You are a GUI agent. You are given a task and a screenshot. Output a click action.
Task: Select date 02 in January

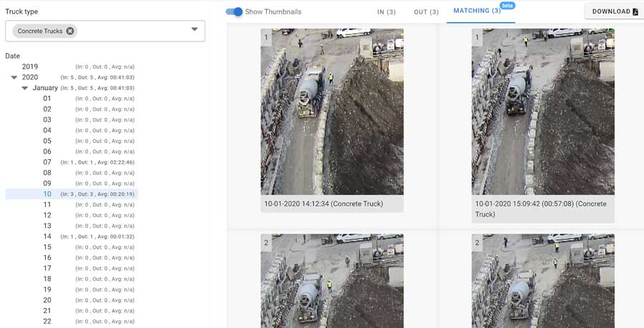point(72,109)
